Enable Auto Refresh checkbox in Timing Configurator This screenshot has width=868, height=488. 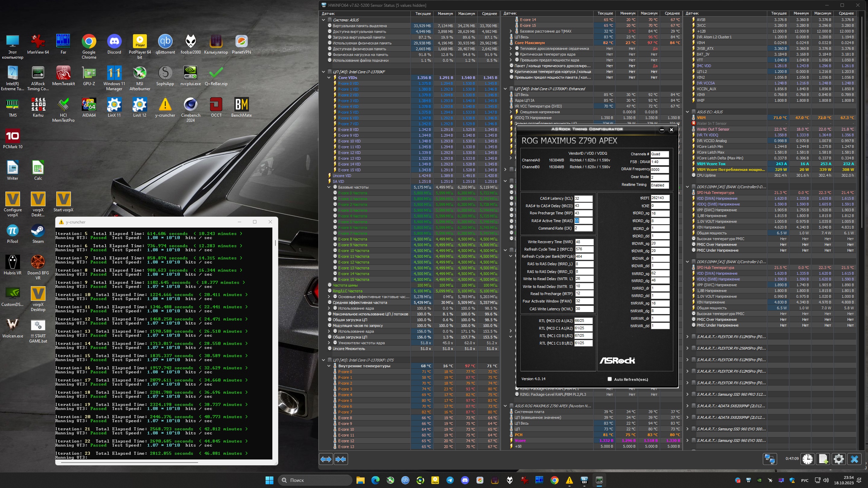(610, 379)
